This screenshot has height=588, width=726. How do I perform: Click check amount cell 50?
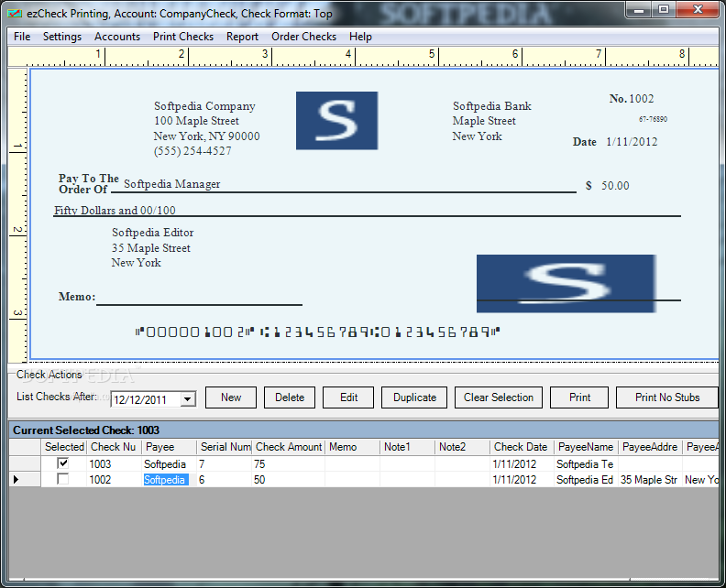pyautogui.click(x=289, y=480)
